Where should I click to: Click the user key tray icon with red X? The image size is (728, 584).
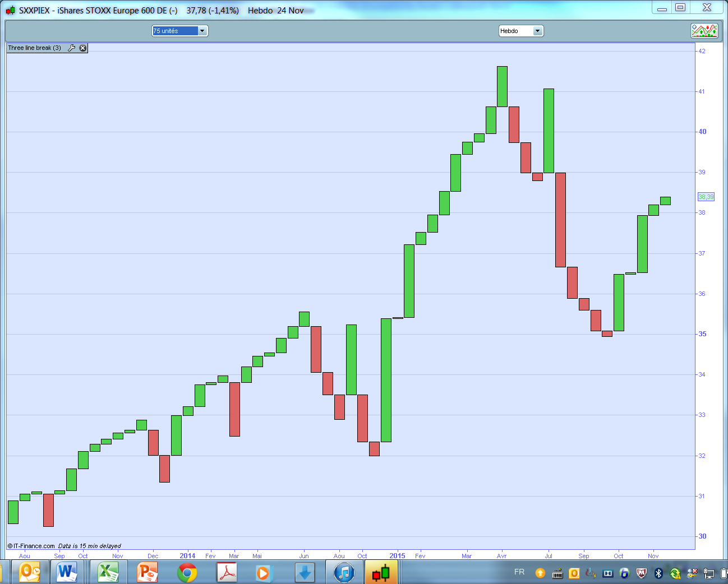[692, 573]
